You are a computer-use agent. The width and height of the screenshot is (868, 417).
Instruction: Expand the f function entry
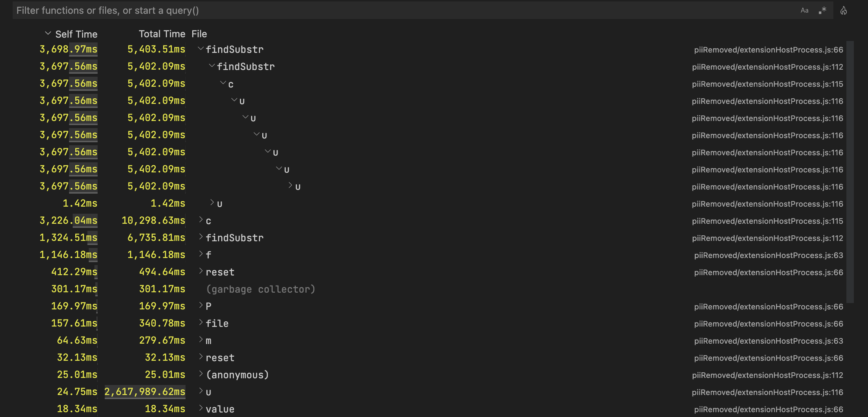tap(201, 255)
